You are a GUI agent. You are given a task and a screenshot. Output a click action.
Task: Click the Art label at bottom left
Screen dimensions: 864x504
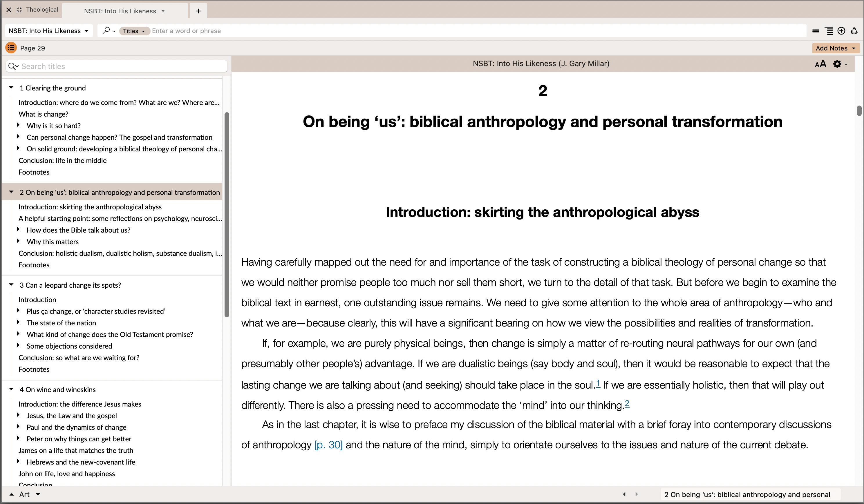point(24,494)
